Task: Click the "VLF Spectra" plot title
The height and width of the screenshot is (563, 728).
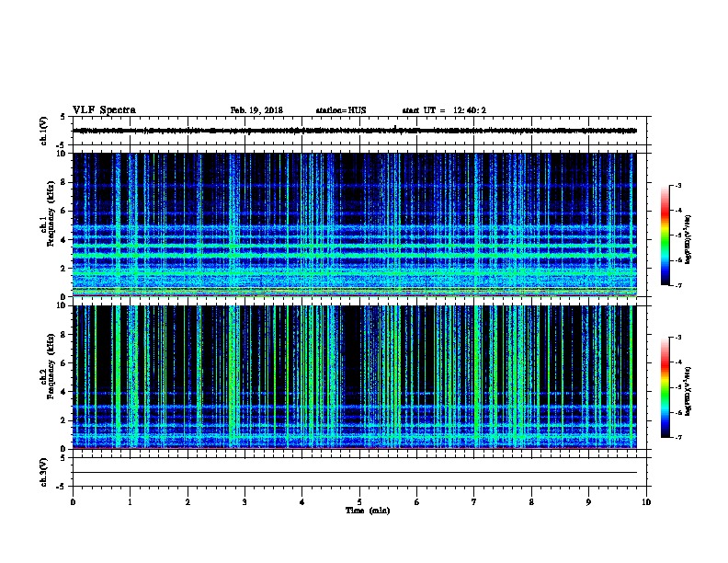Action: pos(104,110)
